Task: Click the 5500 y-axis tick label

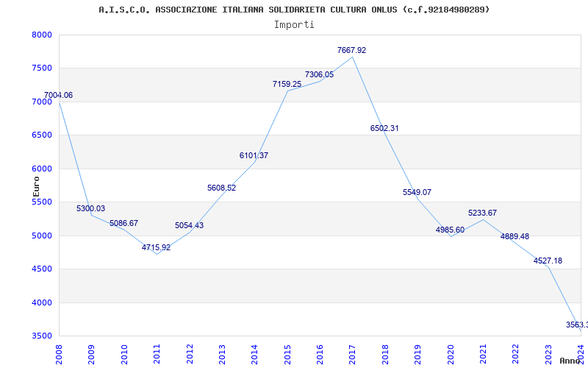Action: (x=42, y=202)
